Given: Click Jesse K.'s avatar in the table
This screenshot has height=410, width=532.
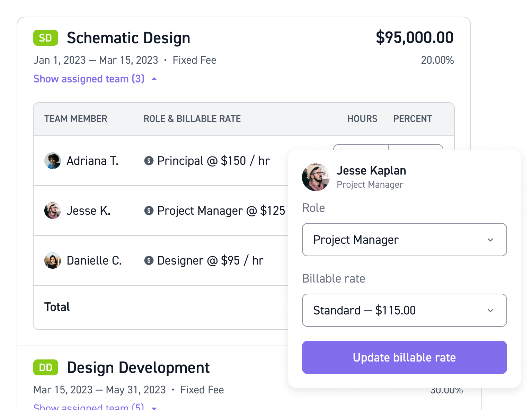Looking at the screenshot, I should [53, 211].
